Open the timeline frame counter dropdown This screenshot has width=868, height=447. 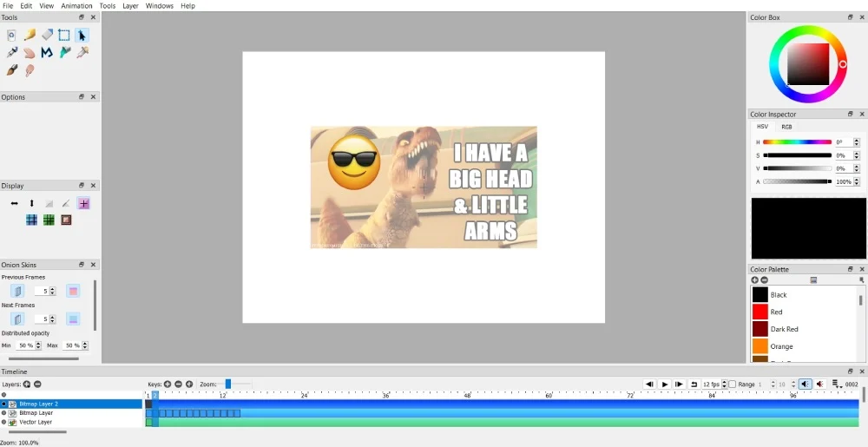point(837,384)
